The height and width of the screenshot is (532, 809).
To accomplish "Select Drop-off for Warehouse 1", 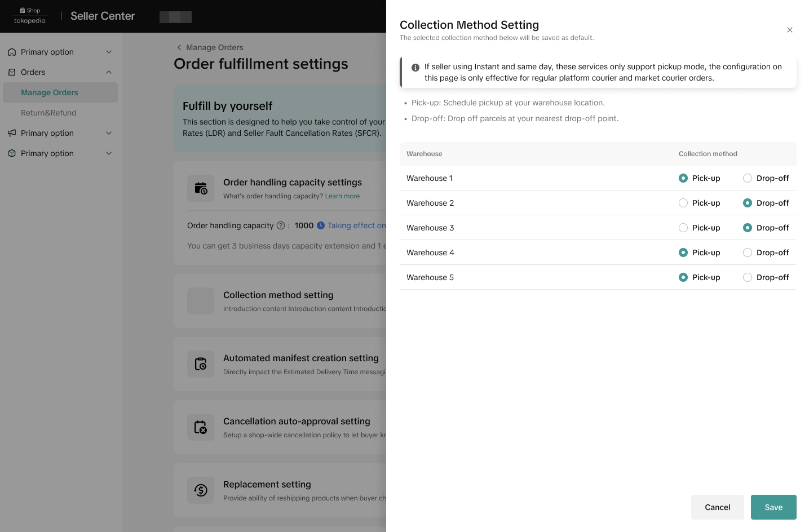I will 748,178.
